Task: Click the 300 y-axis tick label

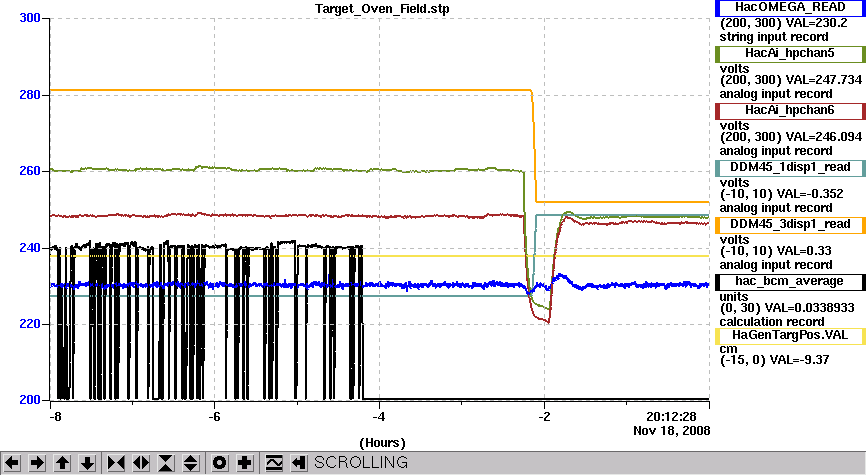Action: click(30, 18)
